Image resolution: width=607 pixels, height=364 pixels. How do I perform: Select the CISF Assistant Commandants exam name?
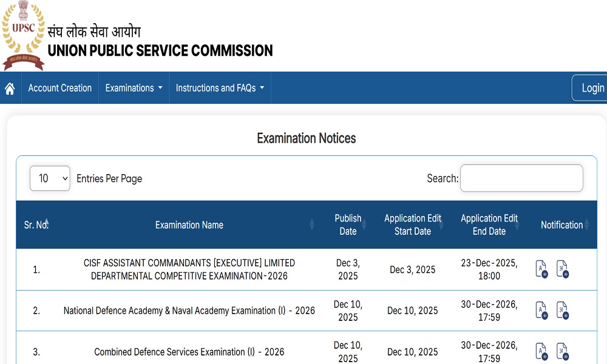(x=189, y=269)
